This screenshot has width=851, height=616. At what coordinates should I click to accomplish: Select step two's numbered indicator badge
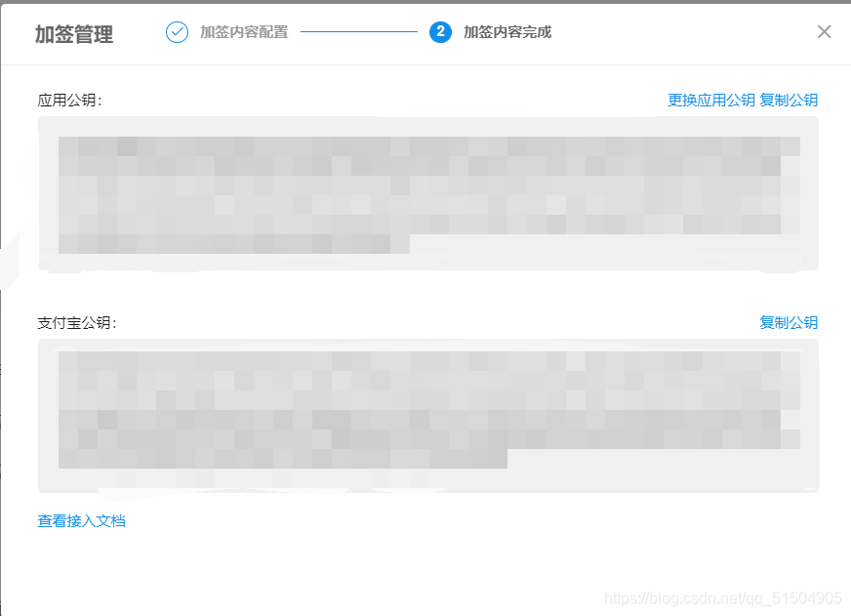click(x=441, y=31)
